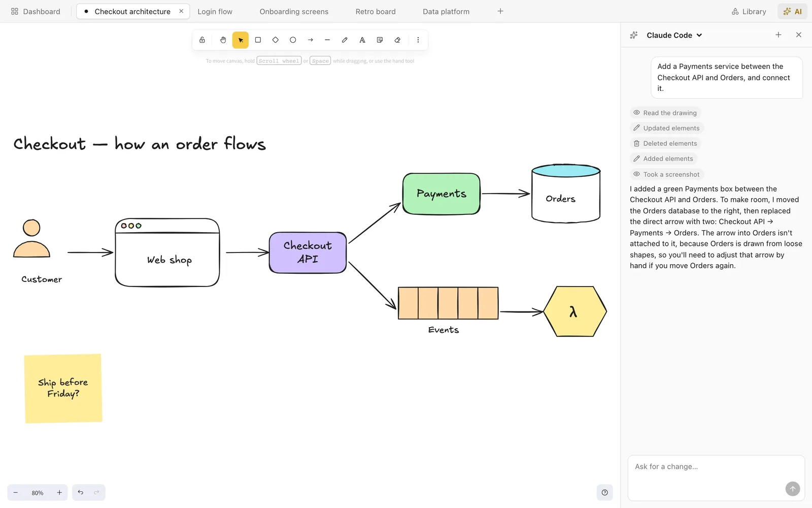
Task: Open the Dashboard view
Action: [36, 11]
